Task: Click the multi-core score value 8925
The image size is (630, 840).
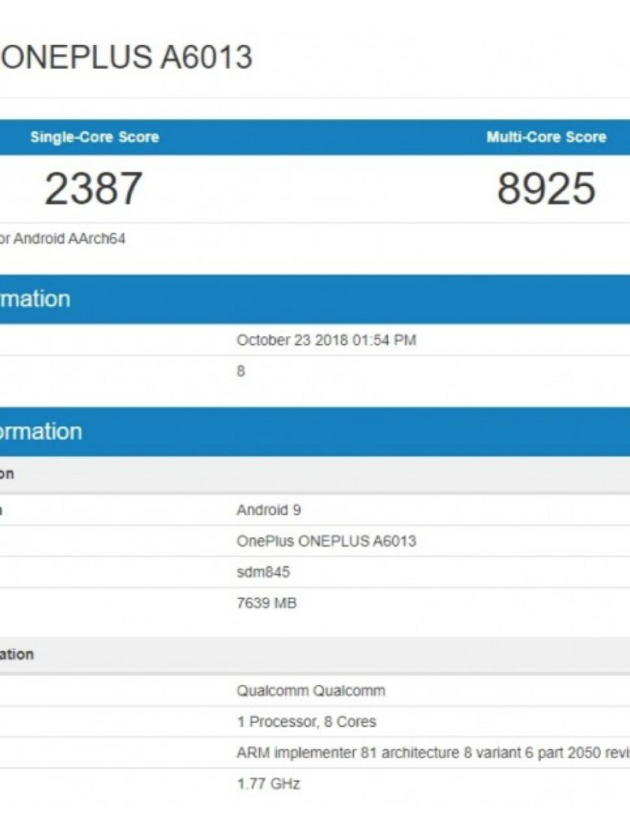Action: (546, 188)
